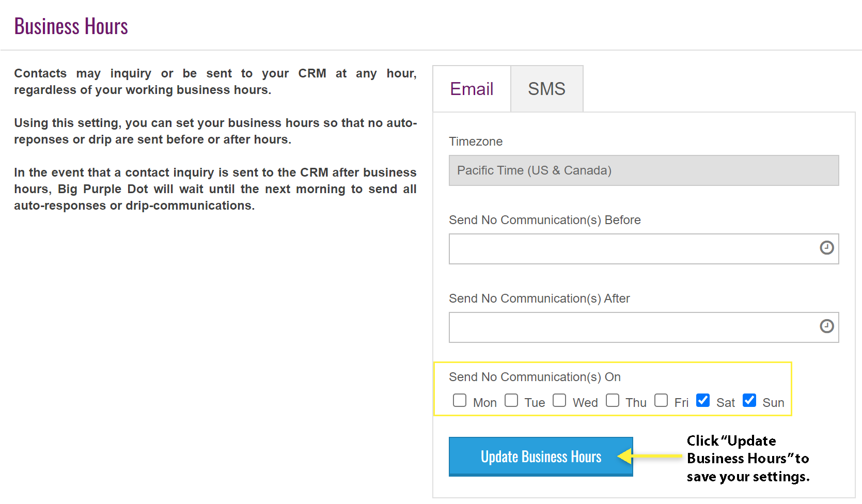Open the Timezone dropdown

pyautogui.click(x=644, y=170)
